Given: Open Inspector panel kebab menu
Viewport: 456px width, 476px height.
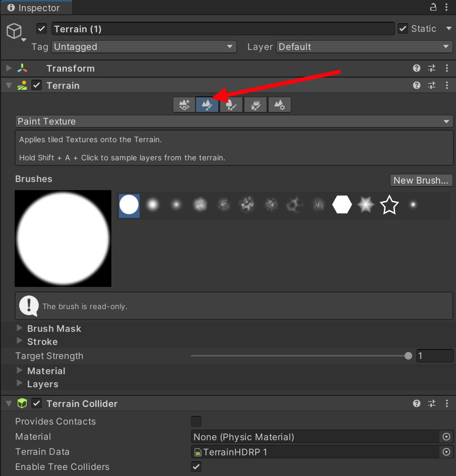Looking at the screenshot, I should [446, 7].
